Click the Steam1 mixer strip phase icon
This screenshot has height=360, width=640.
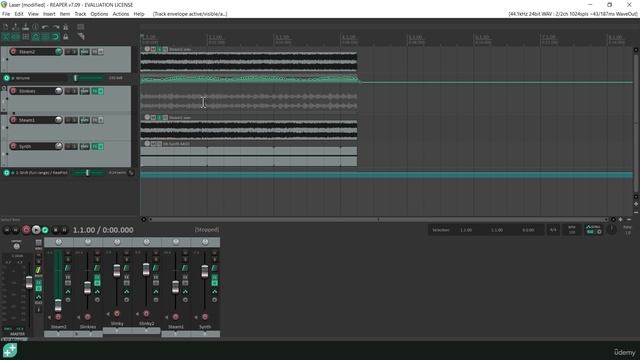click(x=185, y=300)
